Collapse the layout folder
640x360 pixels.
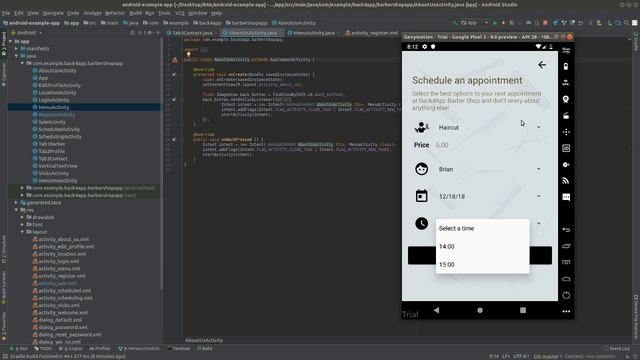pos(22,232)
